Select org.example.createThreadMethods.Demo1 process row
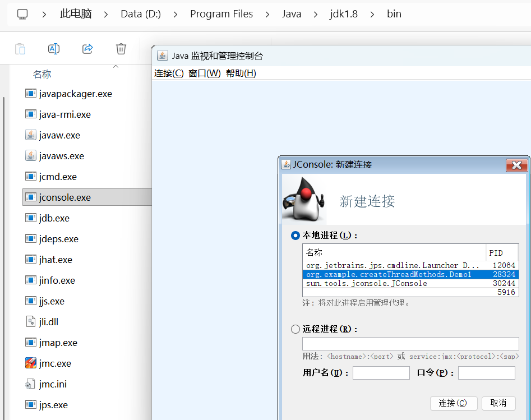 point(410,274)
